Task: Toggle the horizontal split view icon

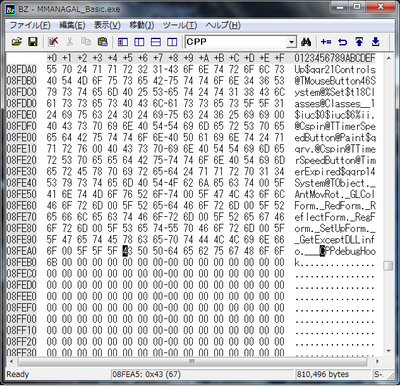Action: pyautogui.click(x=156, y=42)
